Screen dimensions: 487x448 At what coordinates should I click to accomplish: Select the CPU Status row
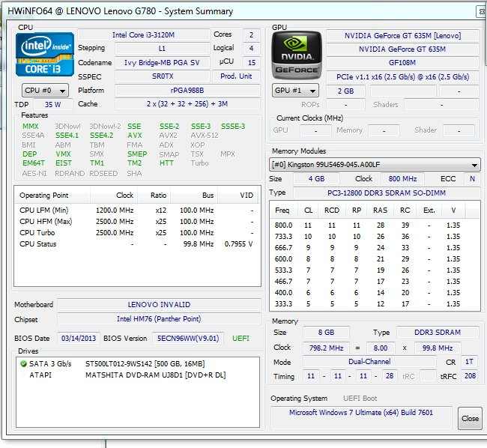[x=137, y=244]
